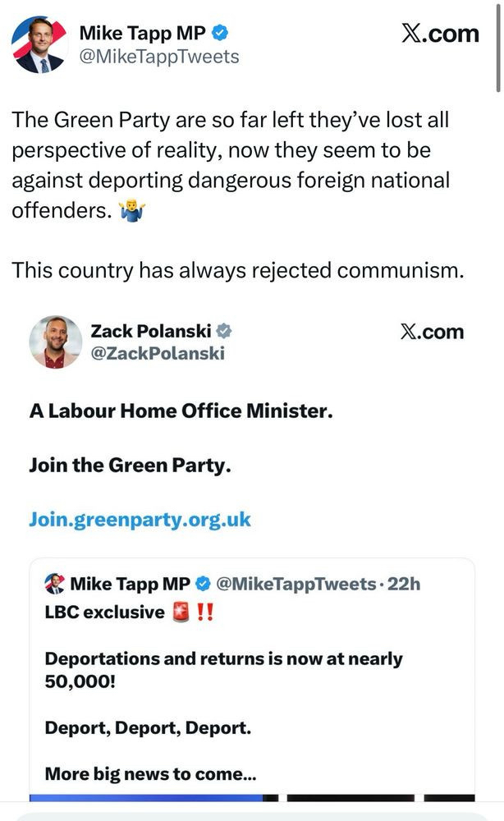Screen dimensions: 504x821
Task: Click the X.com logo in Zack Polanski's post
Action: pyautogui.click(x=432, y=332)
